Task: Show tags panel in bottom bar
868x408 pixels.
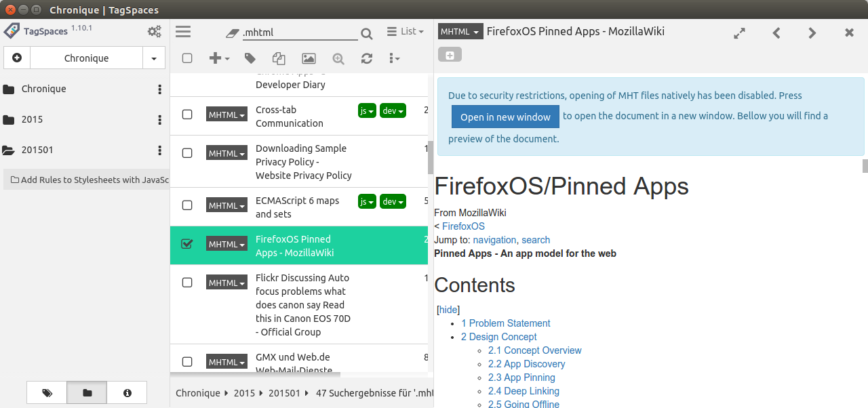Action: pos(47,392)
